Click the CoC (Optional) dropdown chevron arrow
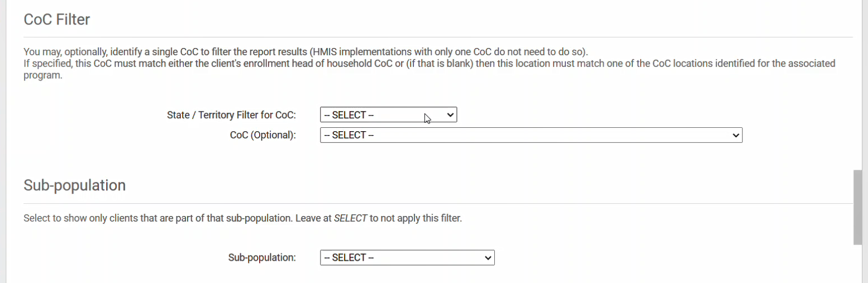Viewport: 868px width, 283px height. pos(736,135)
